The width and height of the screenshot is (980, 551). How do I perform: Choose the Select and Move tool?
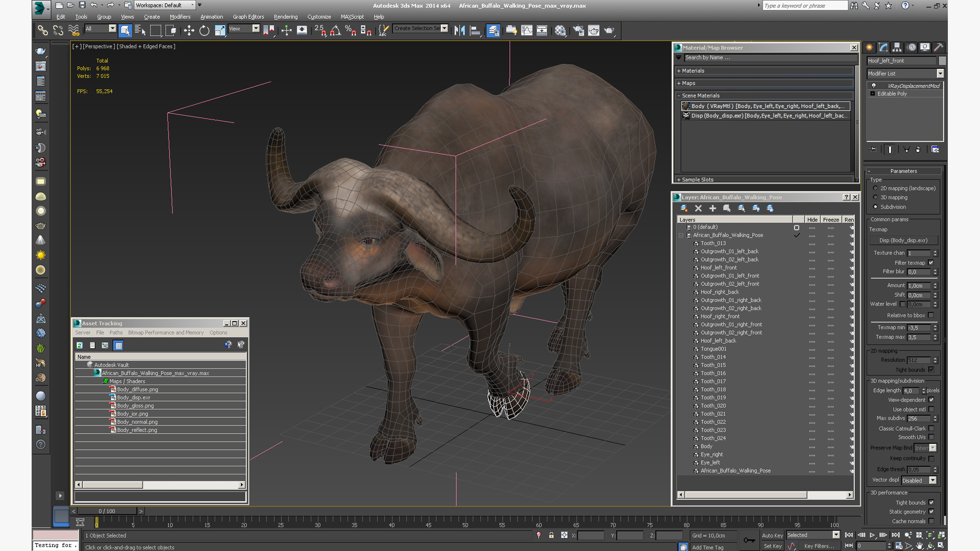click(x=189, y=31)
